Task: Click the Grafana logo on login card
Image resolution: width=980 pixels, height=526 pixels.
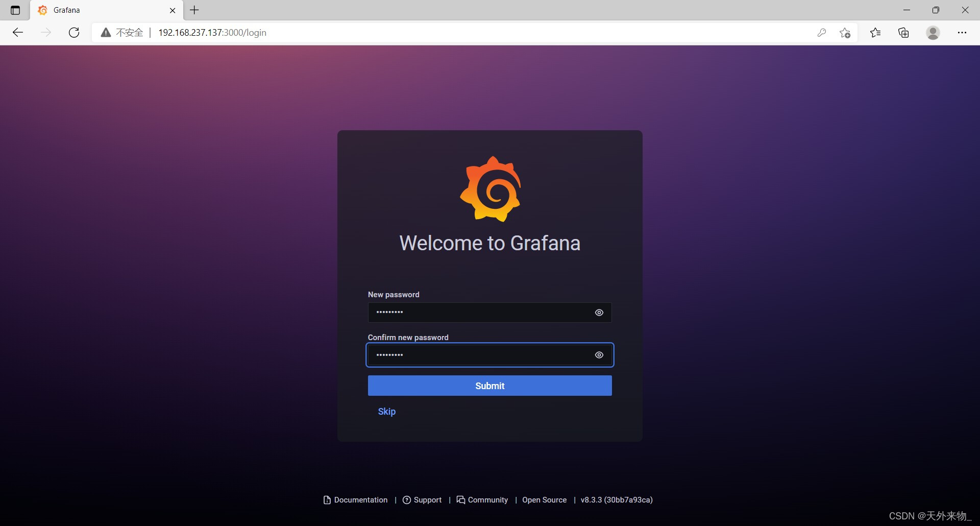Action: point(490,189)
